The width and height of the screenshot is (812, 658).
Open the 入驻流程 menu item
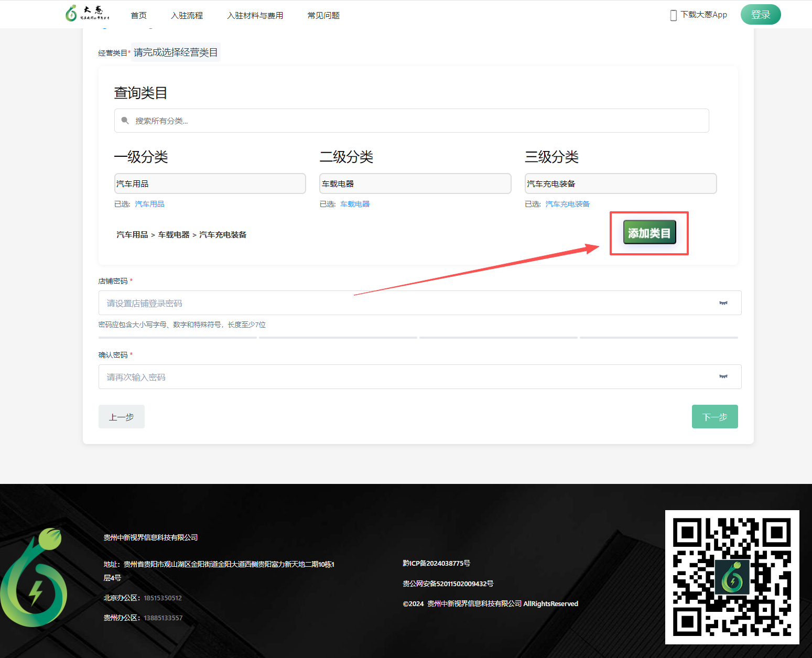(x=187, y=16)
